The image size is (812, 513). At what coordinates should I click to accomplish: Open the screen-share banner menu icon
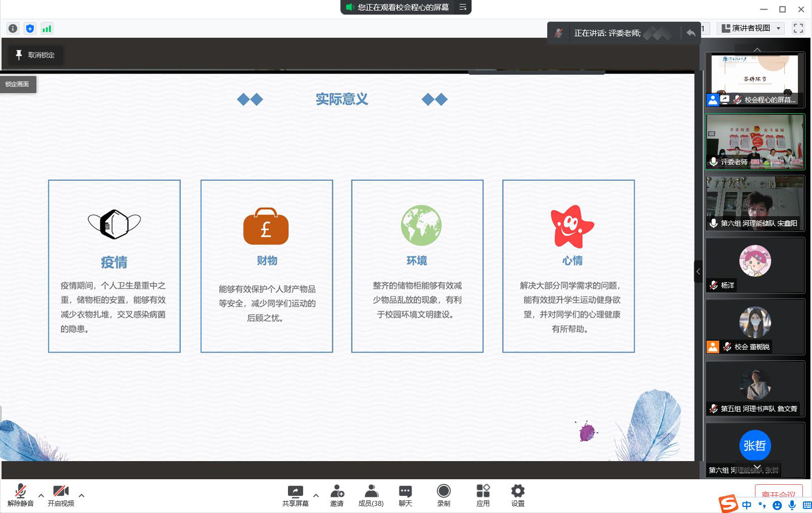(x=462, y=7)
